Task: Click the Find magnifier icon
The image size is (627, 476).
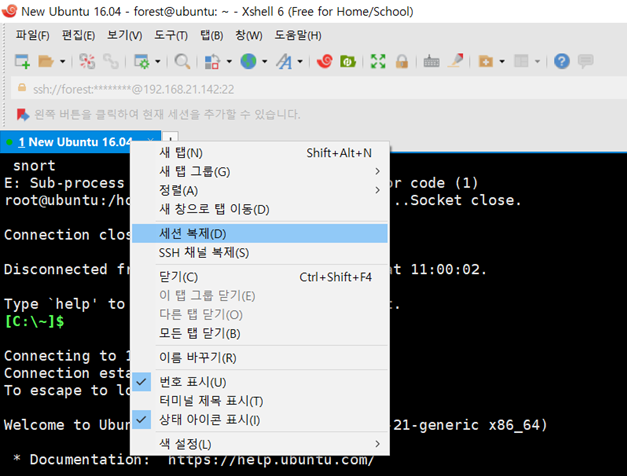Action: [x=182, y=61]
